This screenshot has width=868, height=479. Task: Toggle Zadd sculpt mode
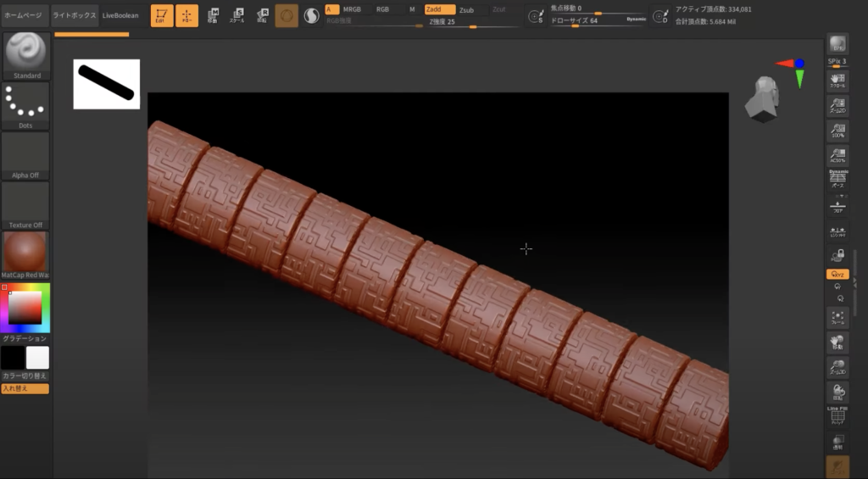440,9
